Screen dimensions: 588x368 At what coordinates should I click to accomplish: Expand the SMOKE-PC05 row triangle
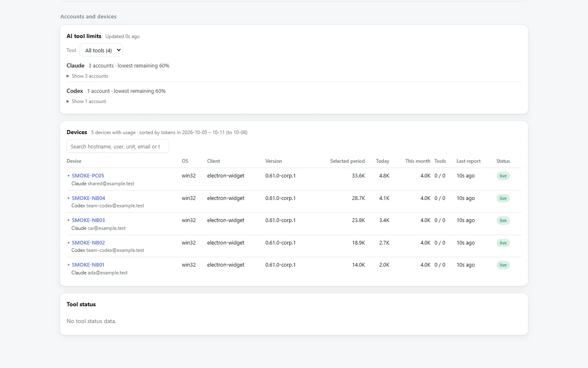pos(69,175)
